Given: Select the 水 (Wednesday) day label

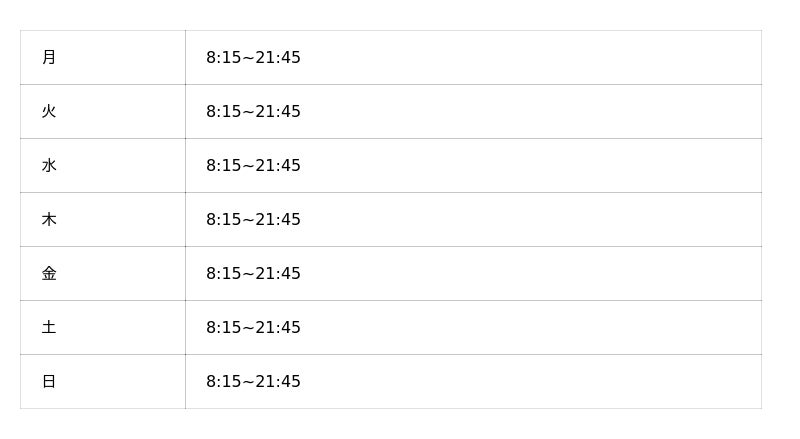Looking at the screenshot, I should (x=49, y=166).
